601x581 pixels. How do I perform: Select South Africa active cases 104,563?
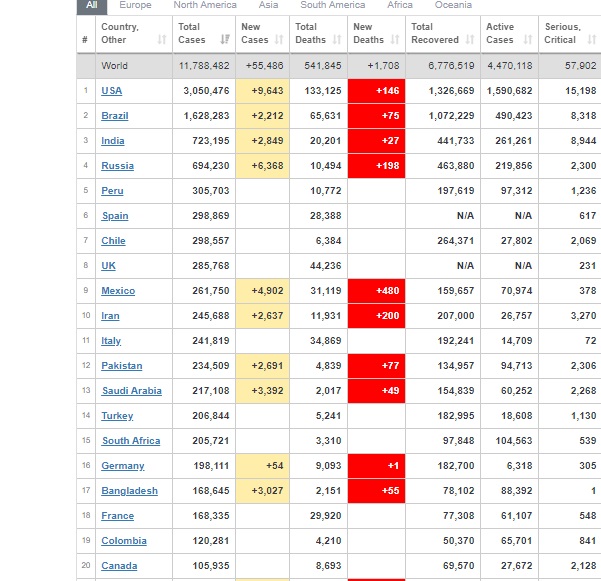(514, 441)
